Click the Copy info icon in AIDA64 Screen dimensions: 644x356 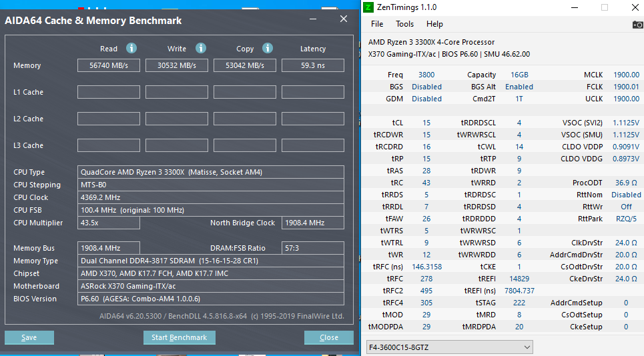coord(268,48)
